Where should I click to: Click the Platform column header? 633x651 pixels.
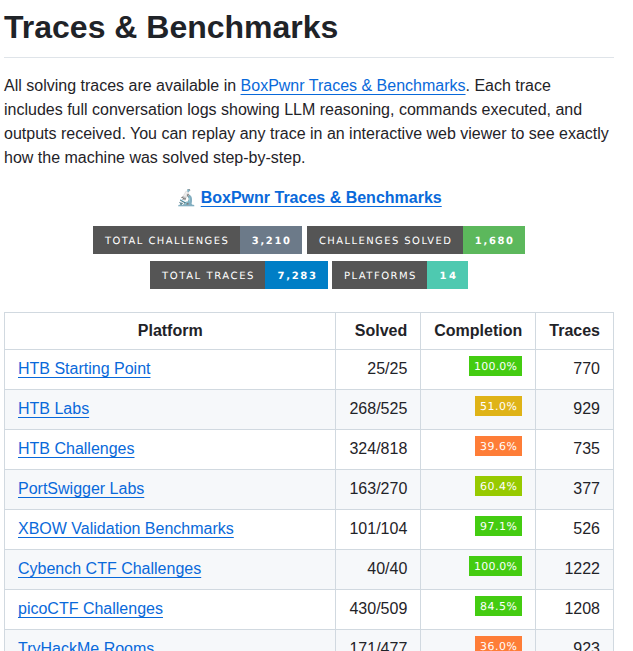pyautogui.click(x=170, y=331)
